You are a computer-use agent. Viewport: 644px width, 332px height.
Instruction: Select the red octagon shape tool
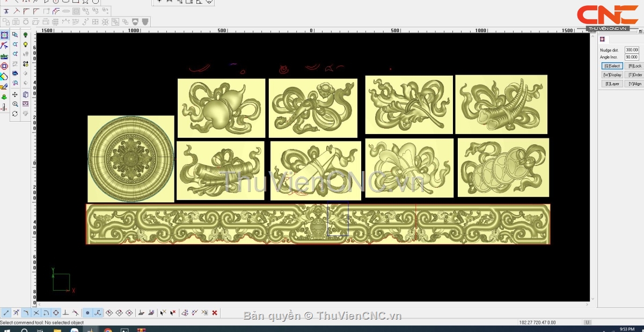tap(4, 66)
